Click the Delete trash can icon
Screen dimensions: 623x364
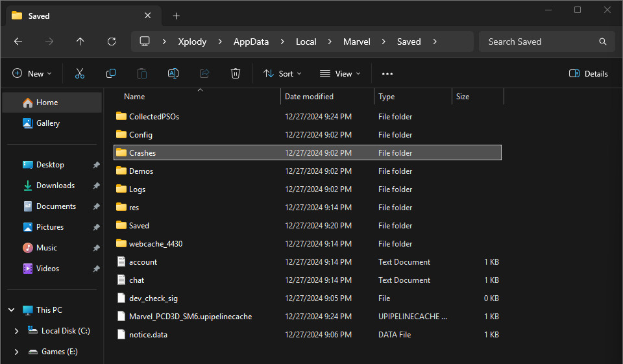pos(236,74)
